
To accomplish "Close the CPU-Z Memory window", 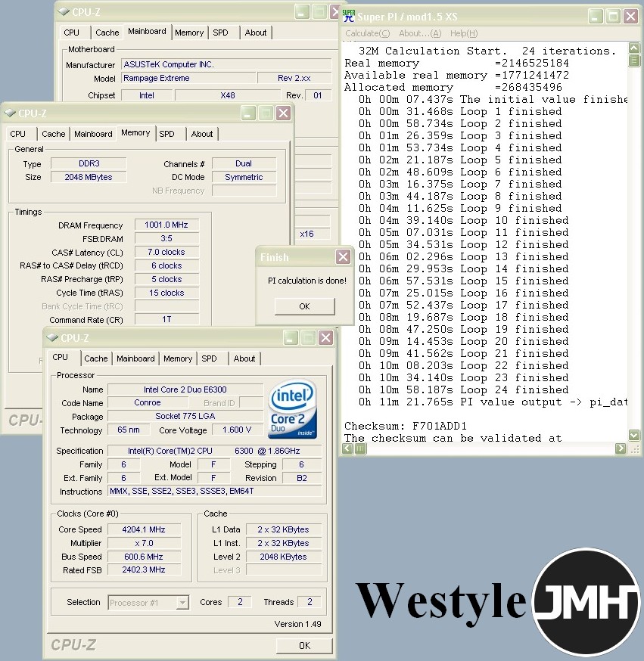I will pos(284,113).
